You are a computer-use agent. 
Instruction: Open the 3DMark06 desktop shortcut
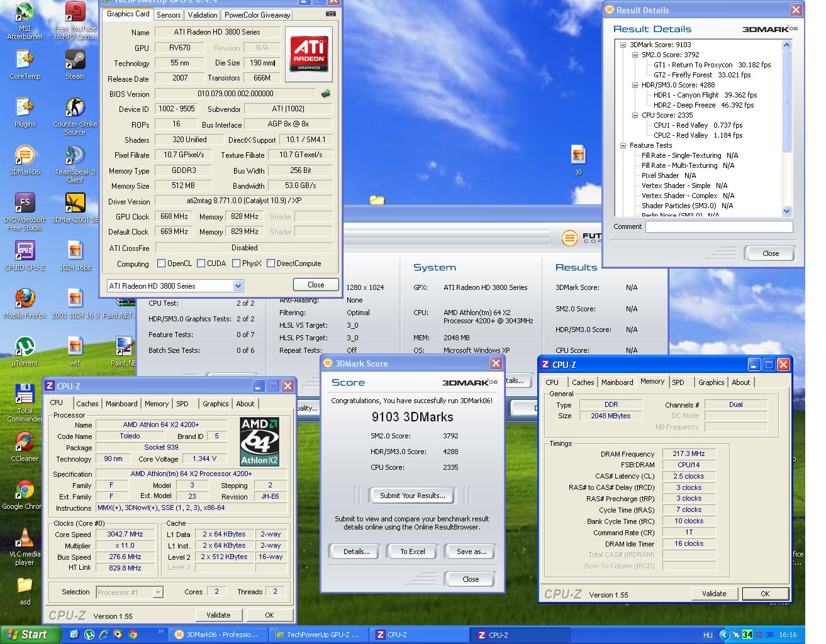point(25,160)
